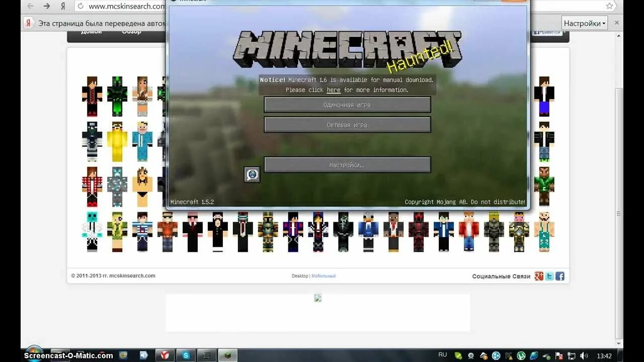Click the RU language indicator in taskbar

(x=443, y=355)
